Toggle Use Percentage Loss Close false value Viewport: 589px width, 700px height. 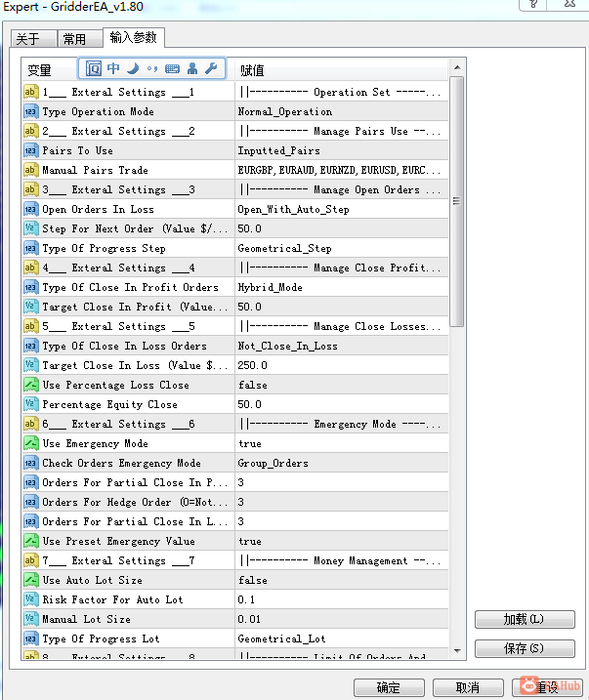[x=253, y=385]
